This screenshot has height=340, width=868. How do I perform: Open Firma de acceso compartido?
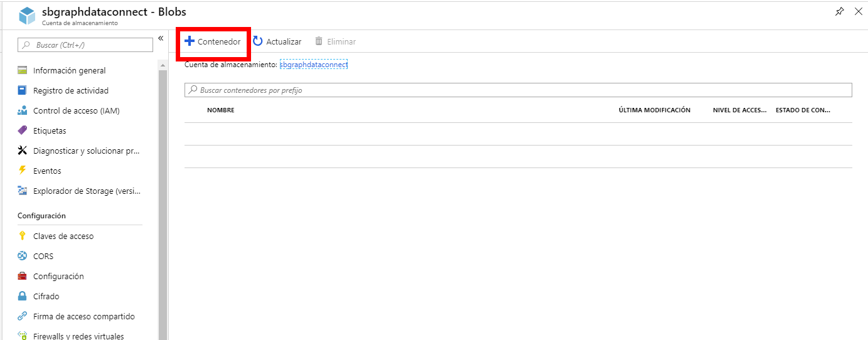click(83, 316)
